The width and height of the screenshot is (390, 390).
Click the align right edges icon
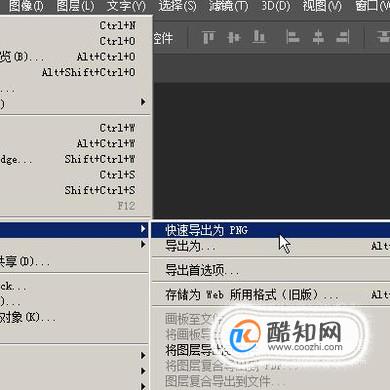343,37
